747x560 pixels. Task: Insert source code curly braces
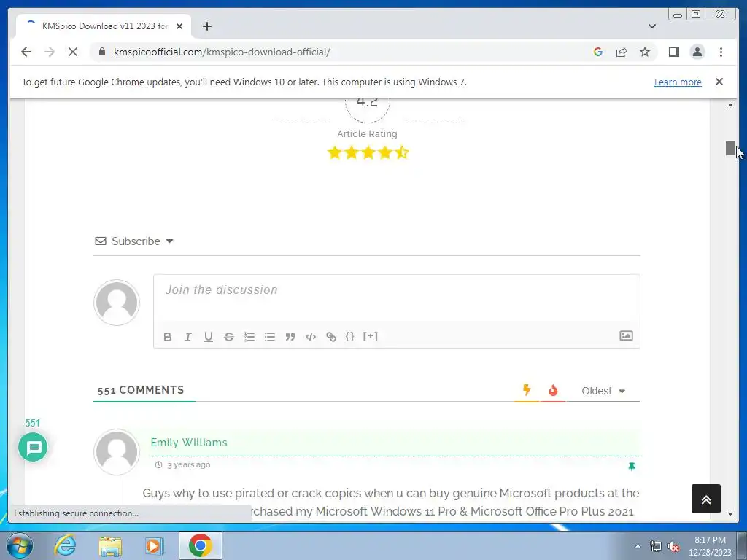coord(349,336)
